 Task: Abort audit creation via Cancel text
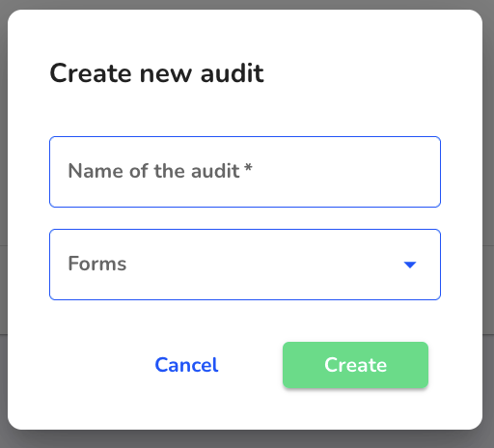(186, 365)
